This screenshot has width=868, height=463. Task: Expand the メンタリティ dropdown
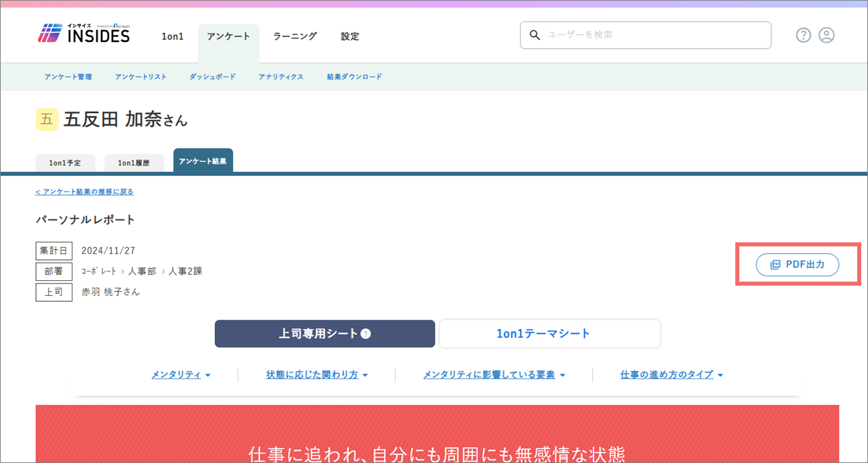click(x=181, y=374)
